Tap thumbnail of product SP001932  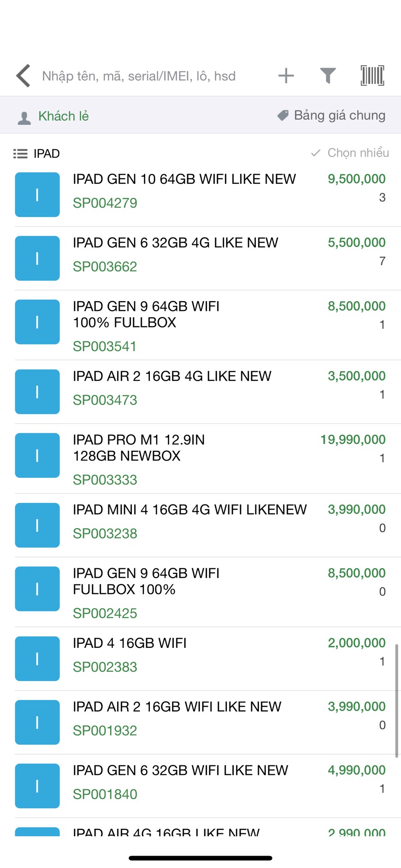[x=37, y=722]
